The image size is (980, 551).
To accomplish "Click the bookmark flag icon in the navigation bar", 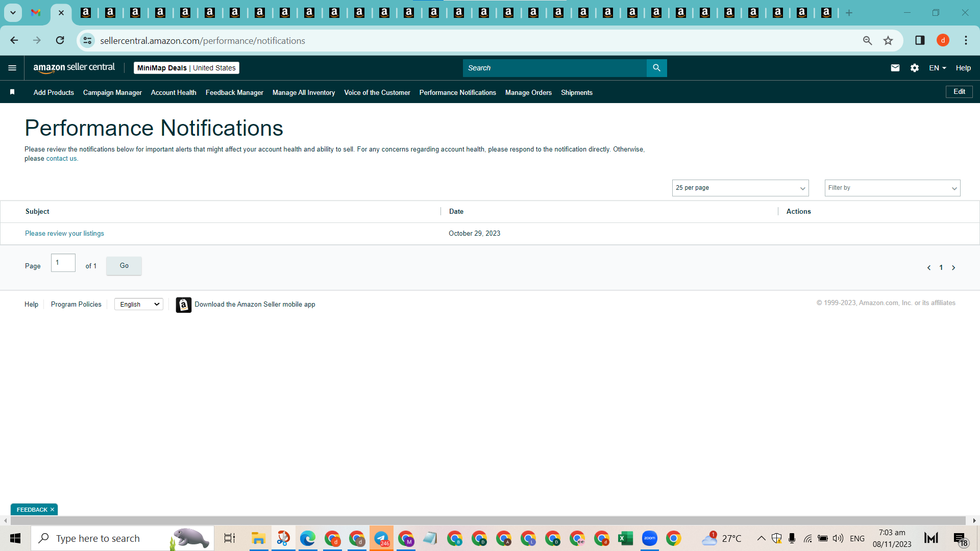I will 12,92.
